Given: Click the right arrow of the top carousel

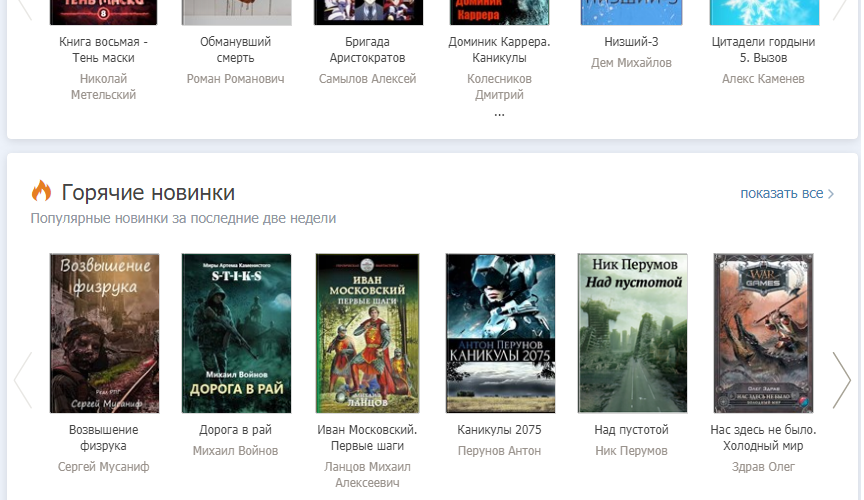Looking at the screenshot, I should point(840,10).
